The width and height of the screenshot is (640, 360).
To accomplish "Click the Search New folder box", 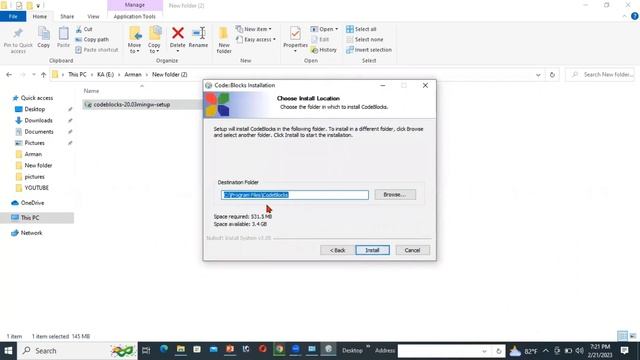I will click(600, 75).
